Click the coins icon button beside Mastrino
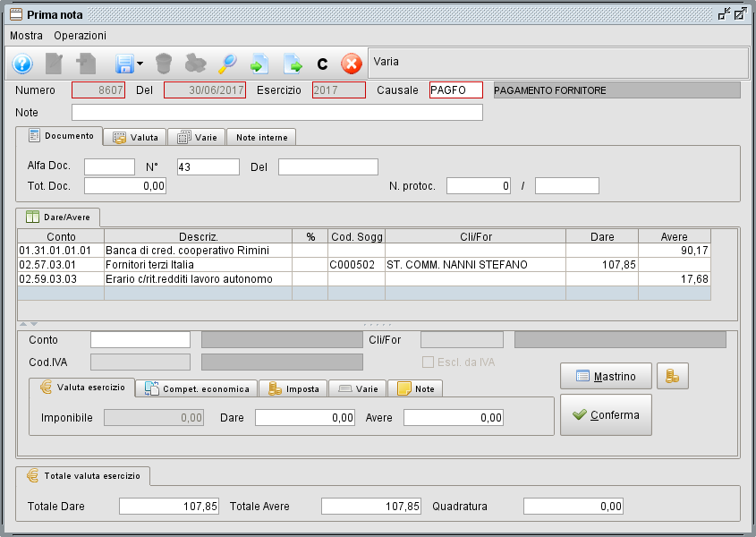 pos(673,377)
